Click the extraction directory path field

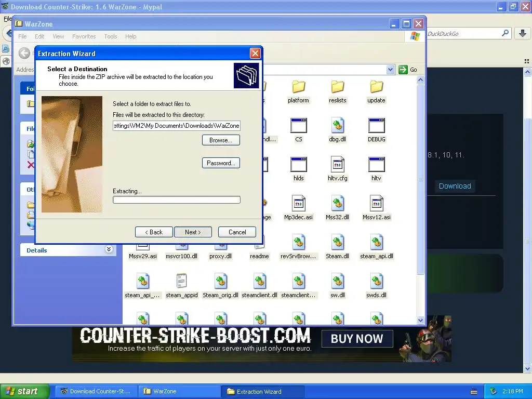coord(177,126)
